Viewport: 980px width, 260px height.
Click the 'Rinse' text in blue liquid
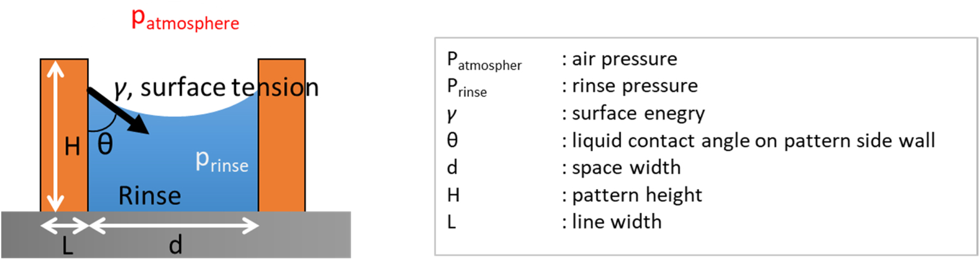pyautogui.click(x=150, y=196)
